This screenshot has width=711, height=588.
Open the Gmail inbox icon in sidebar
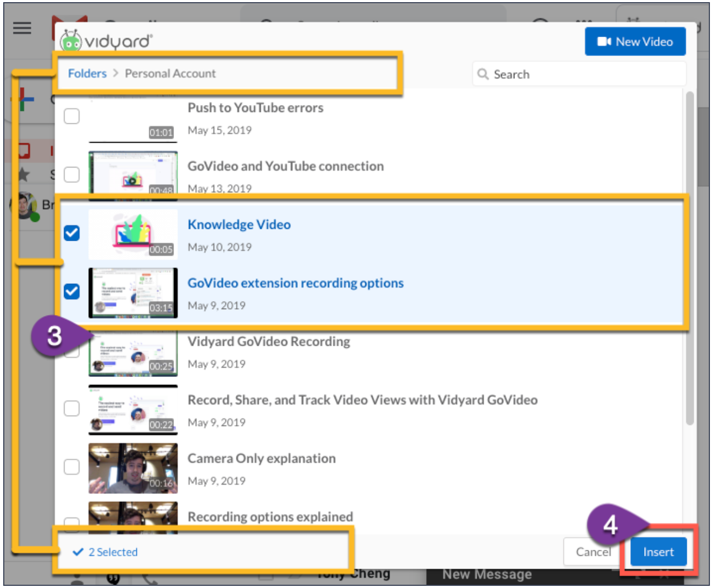click(x=23, y=150)
